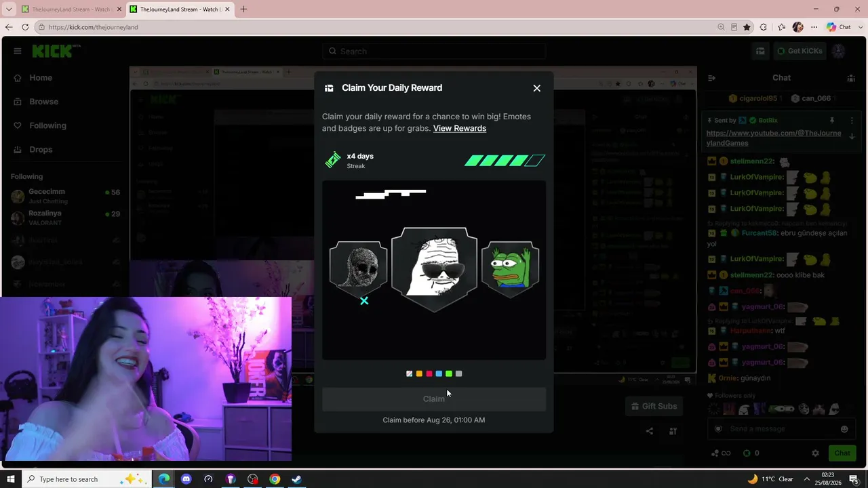The height and width of the screenshot is (488, 868).
Task: Open the reader view icon in the address bar
Action: pos(734,27)
